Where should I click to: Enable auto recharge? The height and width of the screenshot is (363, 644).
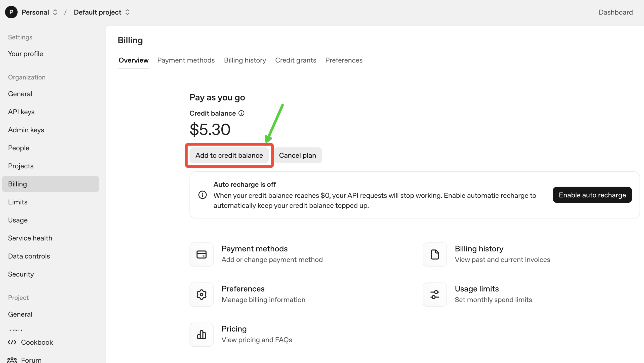coord(592,195)
